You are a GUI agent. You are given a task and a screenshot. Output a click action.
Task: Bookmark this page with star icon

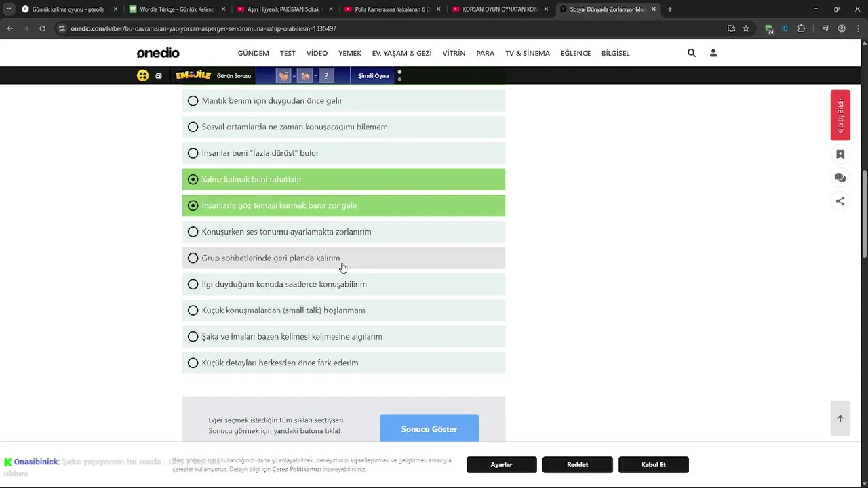tap(746, 28)
